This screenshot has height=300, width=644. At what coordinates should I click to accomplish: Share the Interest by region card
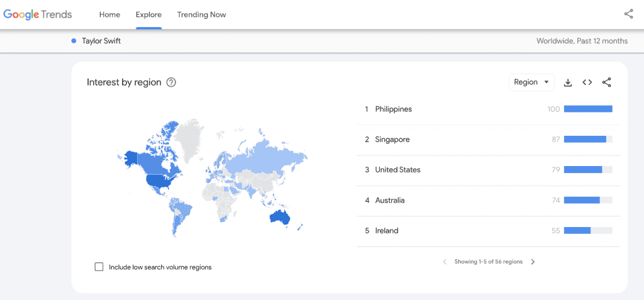point(607,82)
